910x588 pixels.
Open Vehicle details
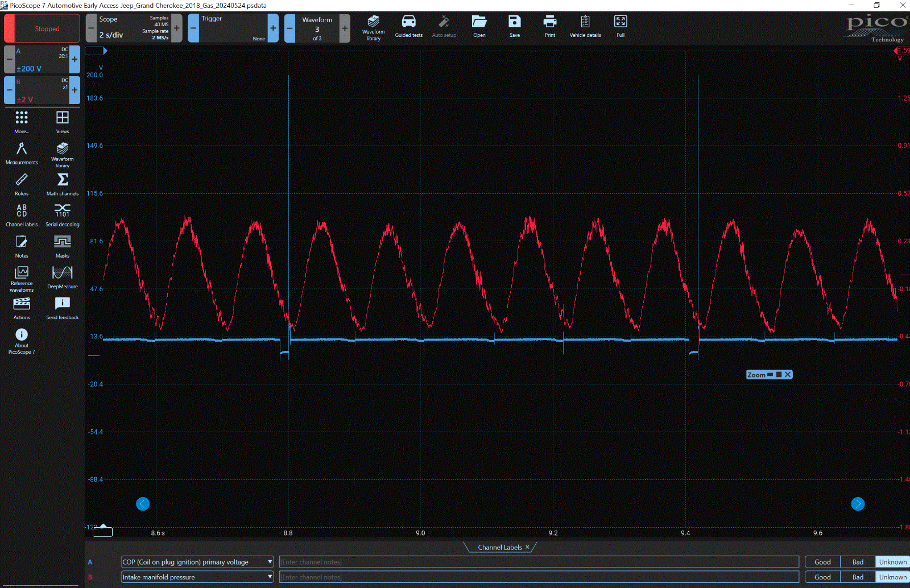point(585,27)
